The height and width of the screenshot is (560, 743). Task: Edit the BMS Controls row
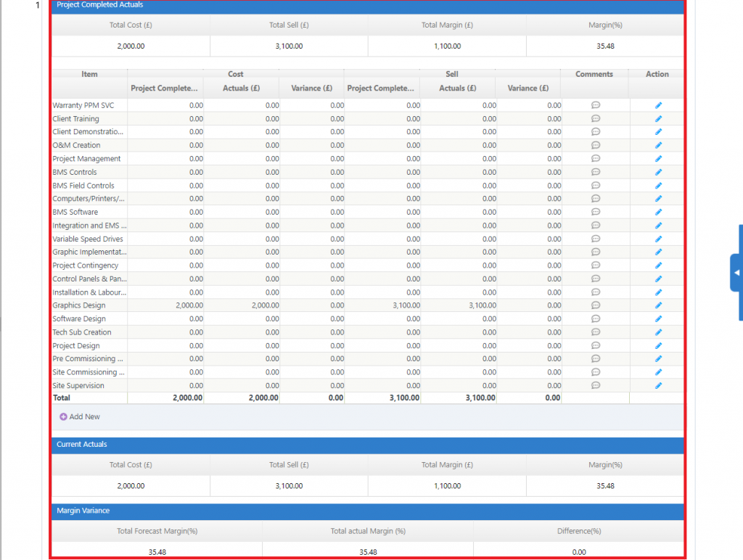[658, 172]
